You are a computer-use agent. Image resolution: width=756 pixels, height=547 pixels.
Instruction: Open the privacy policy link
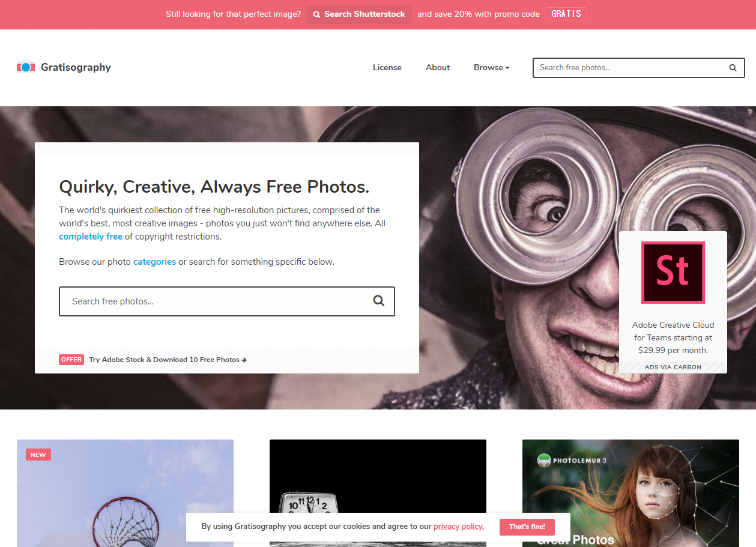pyautogui.click(x=459, y=526)
